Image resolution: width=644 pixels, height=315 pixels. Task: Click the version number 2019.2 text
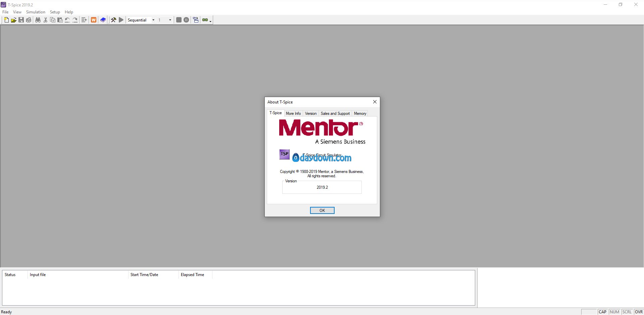coord(322,187)
